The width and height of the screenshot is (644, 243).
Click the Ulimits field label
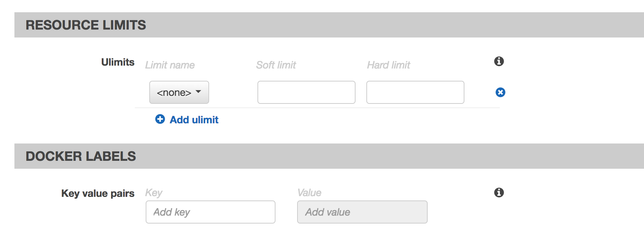pyautogui.click(x=118, y=62)
